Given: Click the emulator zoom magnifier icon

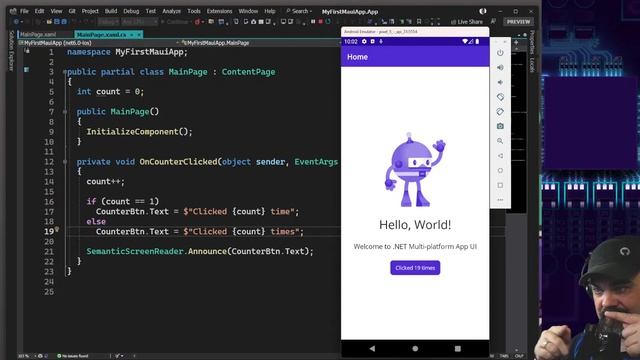Looking at the screenshot, I should coord(500,141).
